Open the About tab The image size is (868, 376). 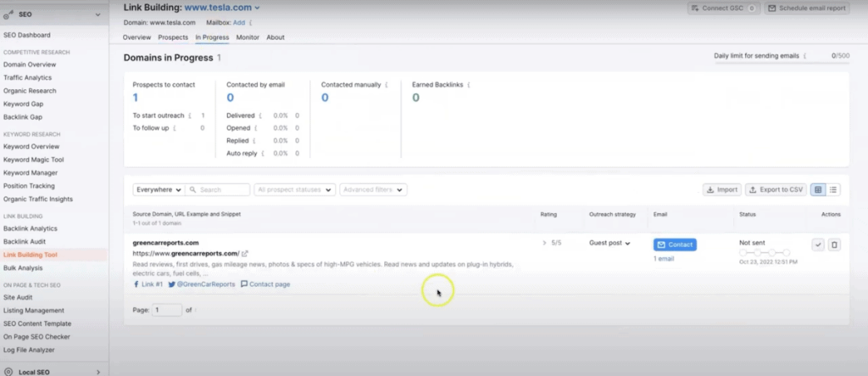pyautogui.click(x=275, y=37)
